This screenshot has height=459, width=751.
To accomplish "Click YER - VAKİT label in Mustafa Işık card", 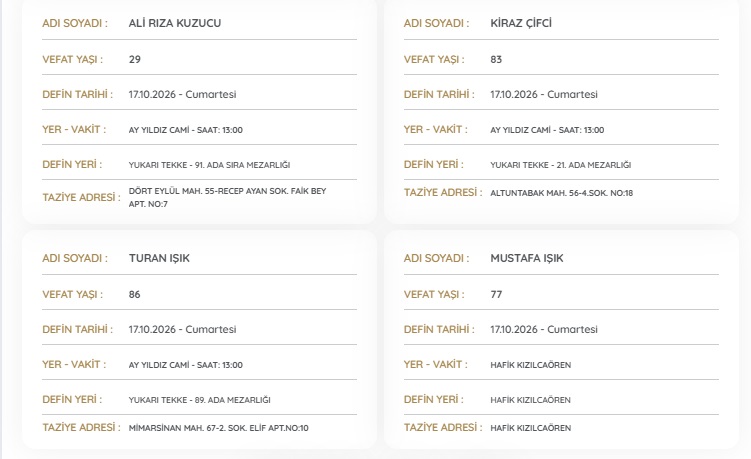I will 435,365.
